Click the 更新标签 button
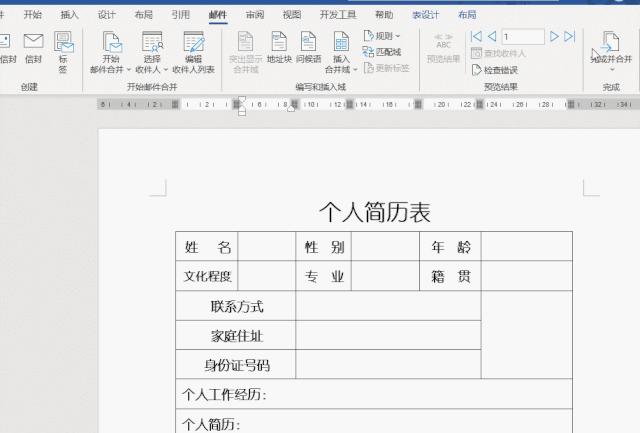Image resolution: width=640 pixels, height=433 pixels. pos(386,68)
